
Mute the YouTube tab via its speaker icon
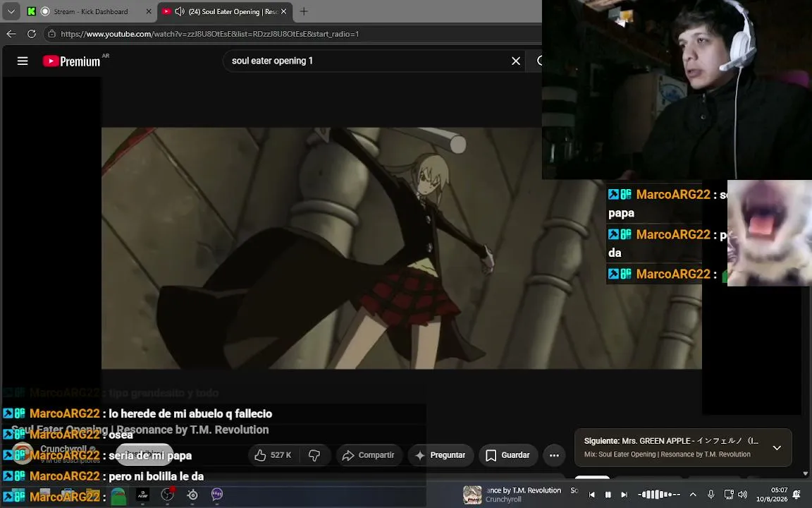click(180, 11)
